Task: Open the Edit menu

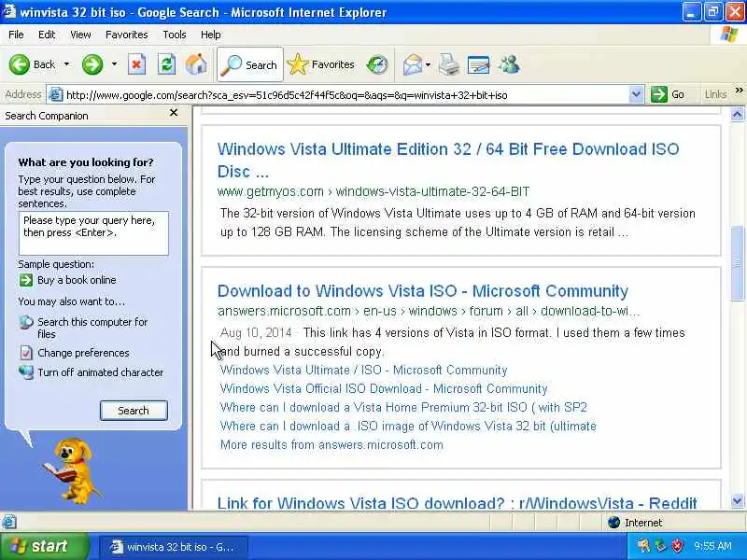Action: 47,35
